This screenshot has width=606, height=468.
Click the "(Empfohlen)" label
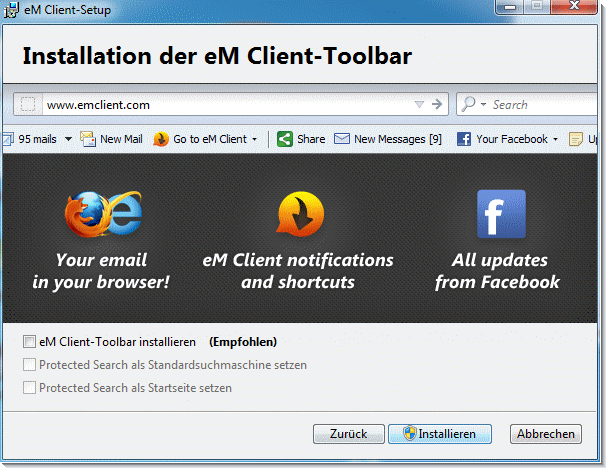(243, 342)
